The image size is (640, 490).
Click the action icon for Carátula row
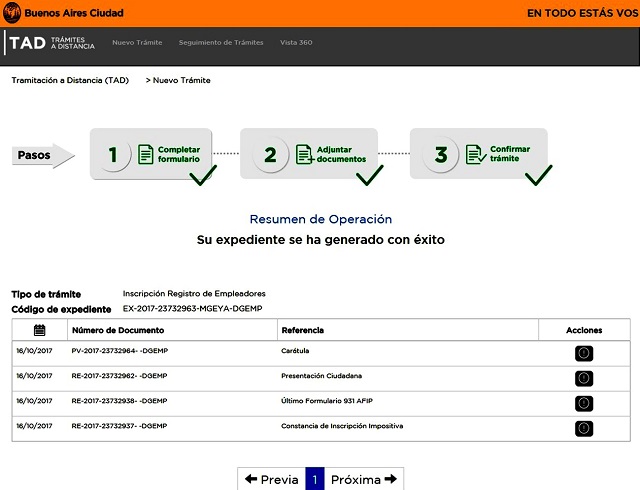tap(584, 353)
